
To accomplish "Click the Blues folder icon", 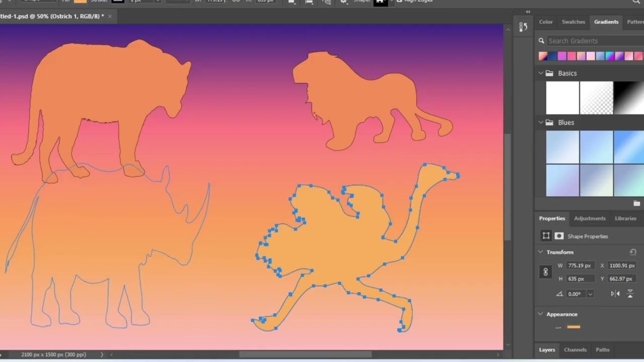I will [549, 123].
